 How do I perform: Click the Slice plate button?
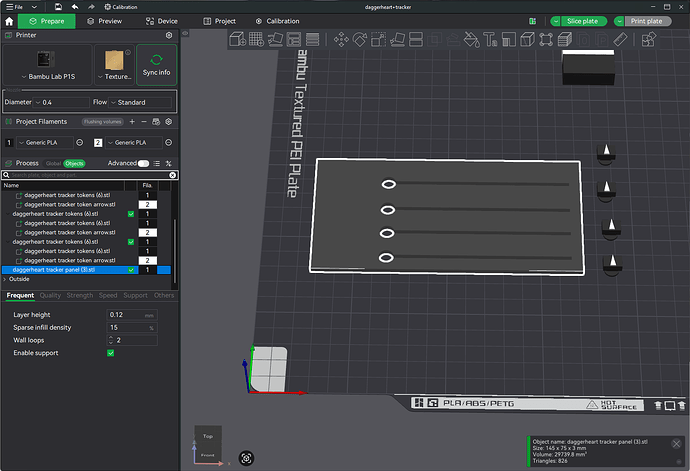(x=584, y=21)
